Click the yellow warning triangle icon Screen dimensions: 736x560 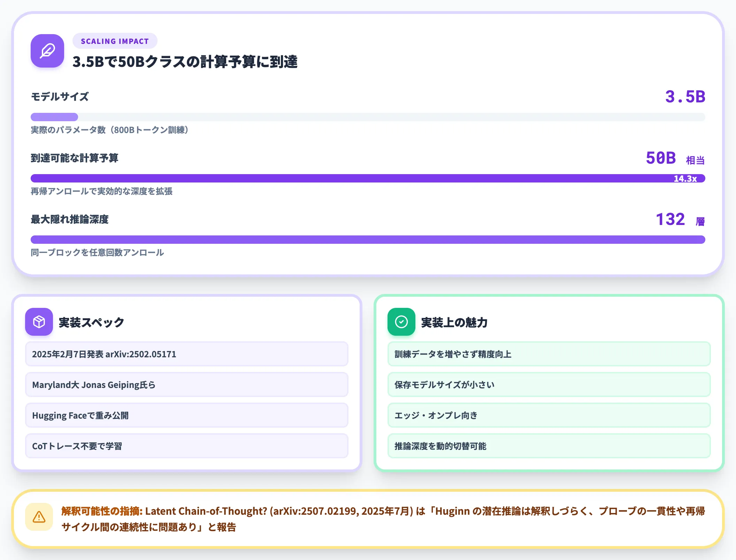pos(39,517)
